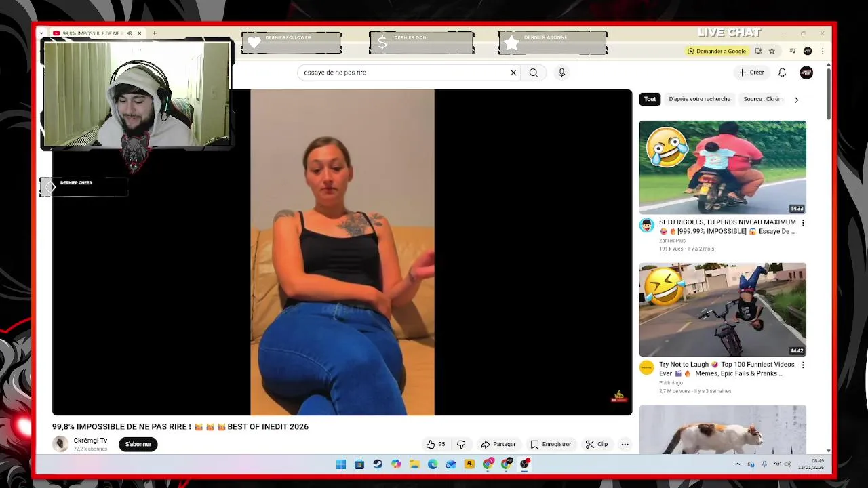Screen dimensions: 868x488
Task: Click the magnifier search button
Action: point(534,73)
